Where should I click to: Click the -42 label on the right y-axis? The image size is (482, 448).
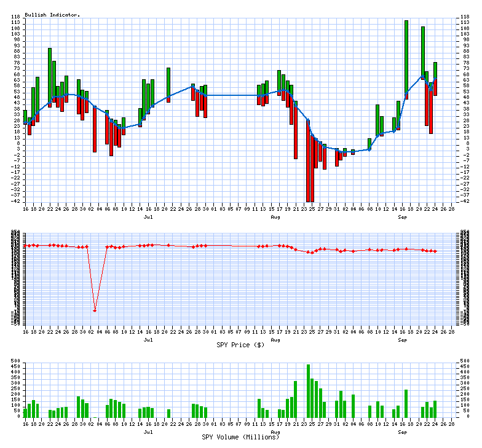466,202
